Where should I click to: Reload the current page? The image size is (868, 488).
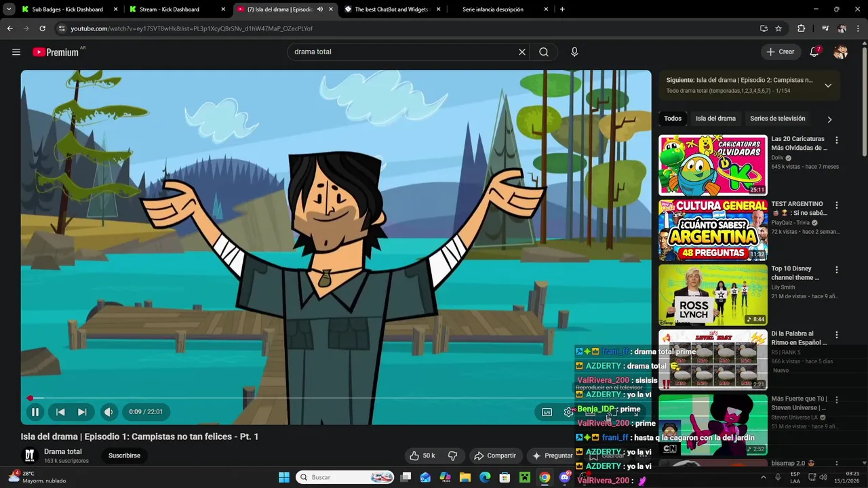pyautogui.click(x=42, y=28)
